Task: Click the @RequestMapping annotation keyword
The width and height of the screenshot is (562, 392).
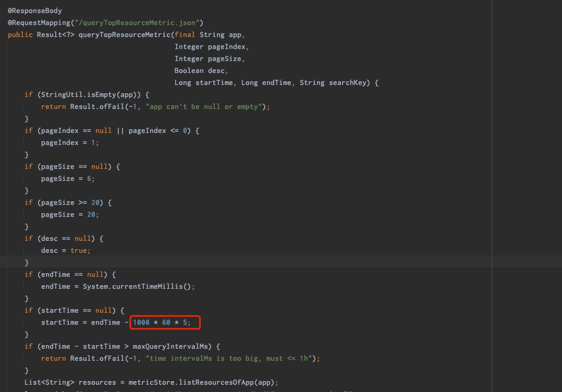Action: pyautogui.click(x=39, y=22)
